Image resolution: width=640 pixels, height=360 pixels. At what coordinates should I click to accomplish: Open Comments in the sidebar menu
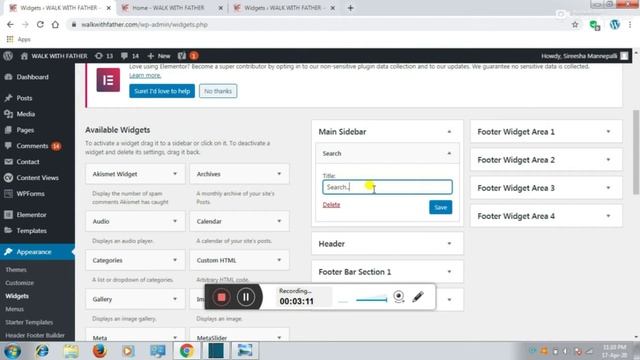click(x=32, y=146)
